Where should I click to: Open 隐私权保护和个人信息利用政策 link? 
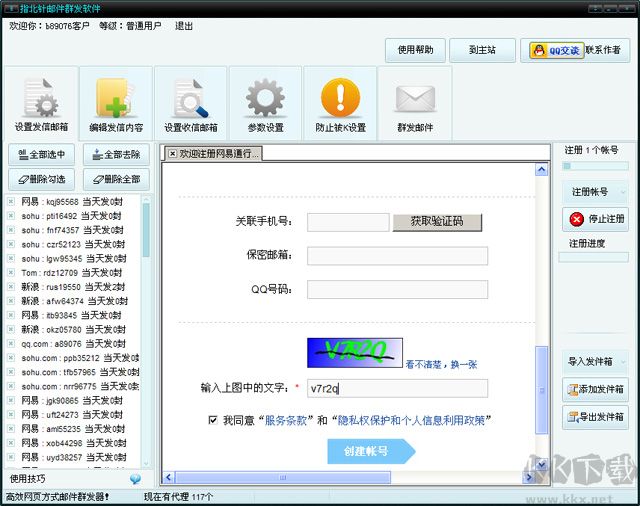[411, 420]
